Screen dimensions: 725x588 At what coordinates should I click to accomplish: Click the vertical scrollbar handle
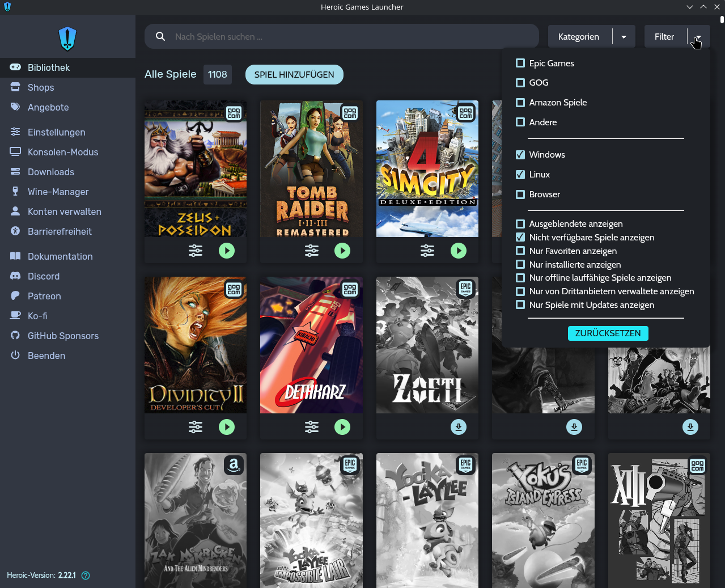pyautogui.click(x=722, y=19)
